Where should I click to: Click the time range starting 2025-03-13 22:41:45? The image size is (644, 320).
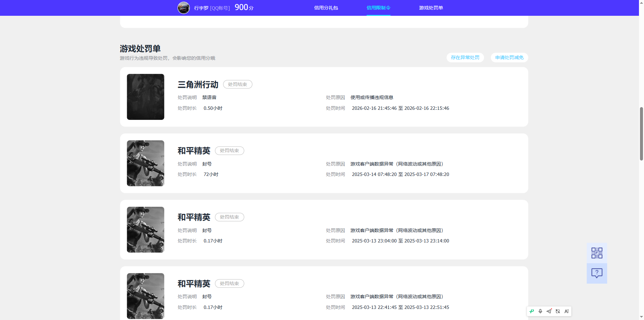pos(400,307)
